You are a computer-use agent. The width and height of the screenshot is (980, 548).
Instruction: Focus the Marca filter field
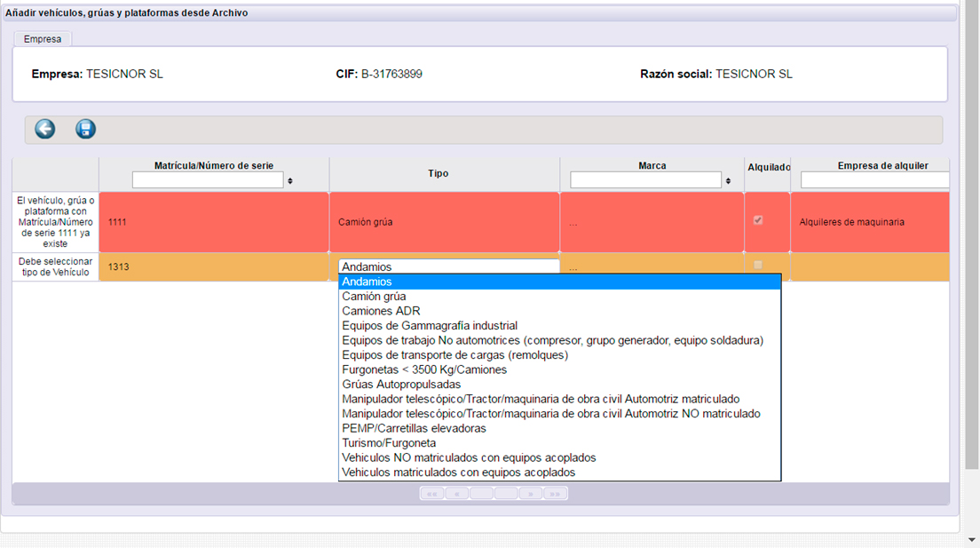point(645,180)
